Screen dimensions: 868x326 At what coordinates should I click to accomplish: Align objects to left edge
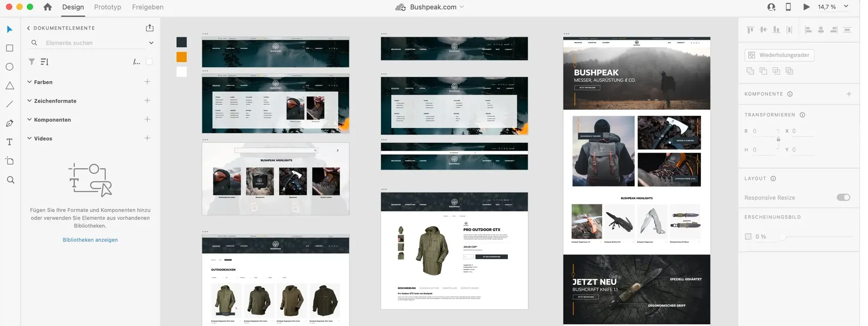coord(808,30)
